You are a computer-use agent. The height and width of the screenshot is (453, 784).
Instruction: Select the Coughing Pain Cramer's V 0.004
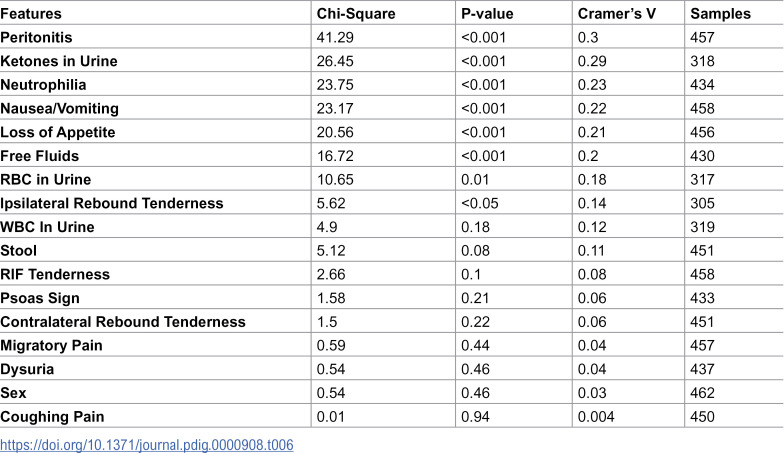596,416
